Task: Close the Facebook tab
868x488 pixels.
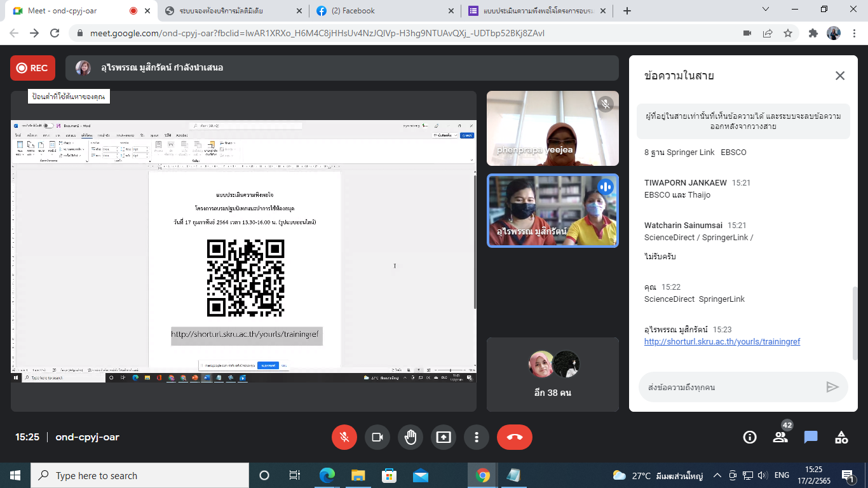Action: (x=451, y=11)
